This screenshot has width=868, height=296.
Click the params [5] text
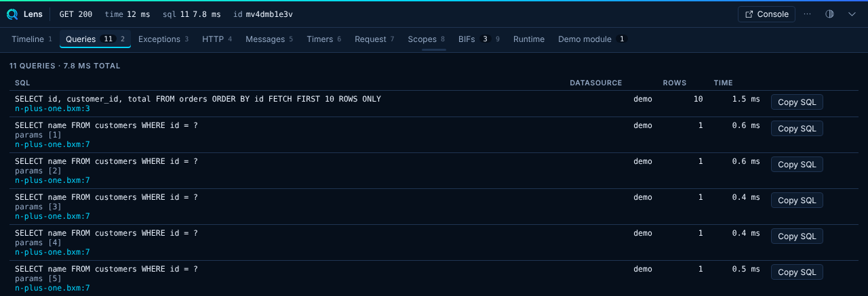pyautogui.click(x=38, y=278)
